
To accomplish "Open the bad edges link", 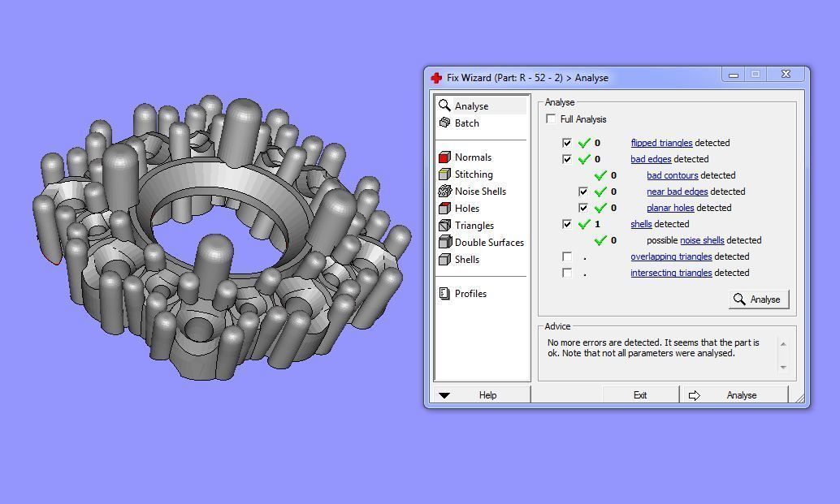I will click(651, 159).
